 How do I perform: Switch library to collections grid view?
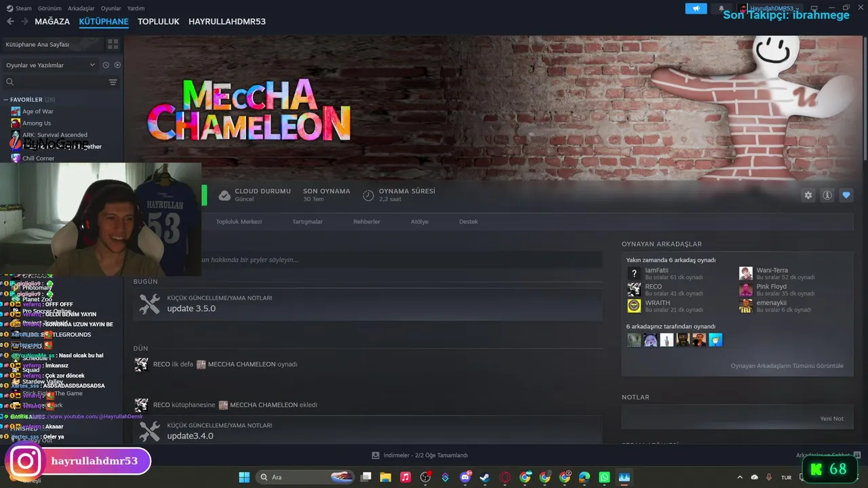coord(113,44)
